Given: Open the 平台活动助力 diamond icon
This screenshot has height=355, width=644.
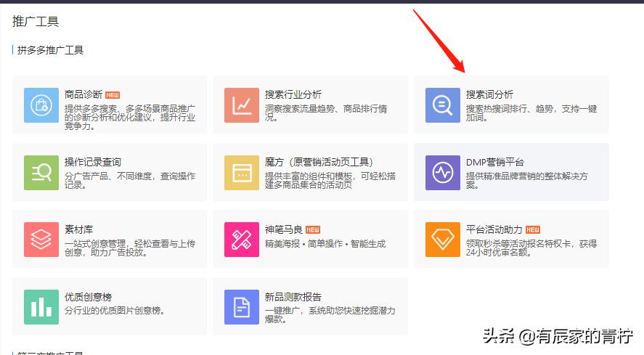Looking at the screenshot, I should (443, 240).
